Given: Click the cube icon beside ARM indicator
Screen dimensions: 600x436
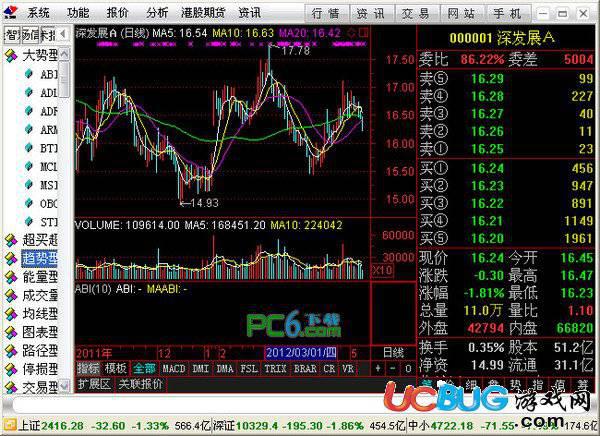Looking at the screenshot, I should [x=29, y=129].
